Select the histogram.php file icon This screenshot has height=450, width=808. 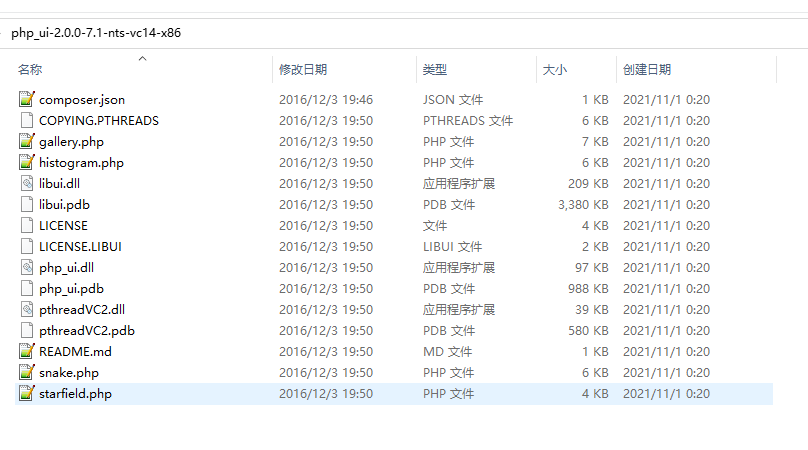click(26, 163)
